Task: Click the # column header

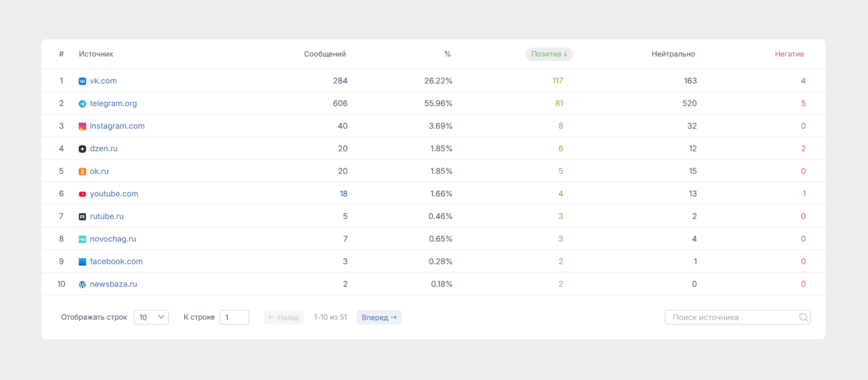Action: [61, 54]
